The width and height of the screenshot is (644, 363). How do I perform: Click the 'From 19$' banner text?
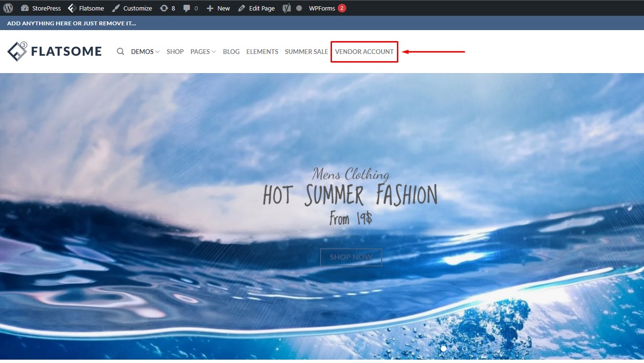pyautogui.click(x=351, y=219)
